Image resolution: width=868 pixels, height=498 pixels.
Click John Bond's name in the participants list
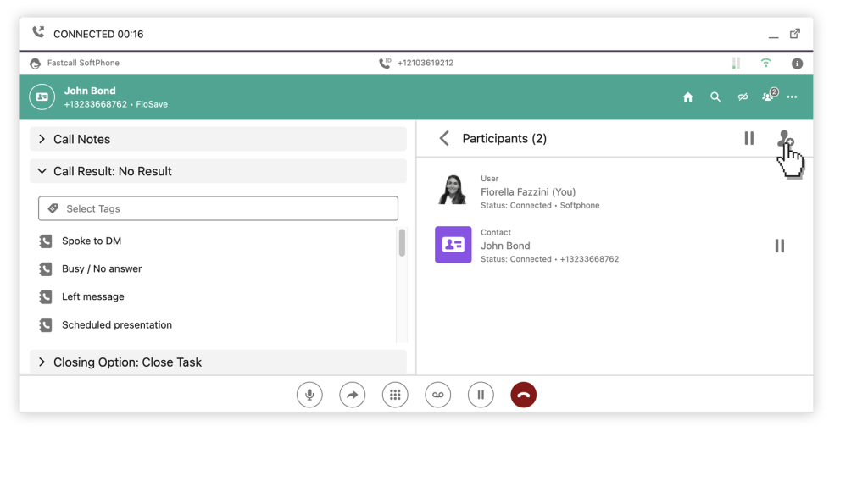tap(505, 246)
